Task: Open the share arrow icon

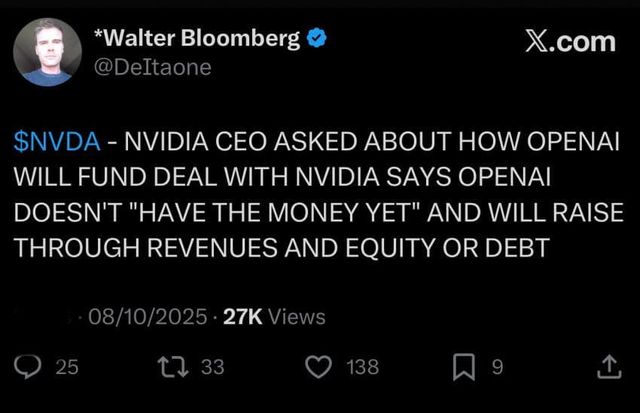Action: (x=608, y=368)
